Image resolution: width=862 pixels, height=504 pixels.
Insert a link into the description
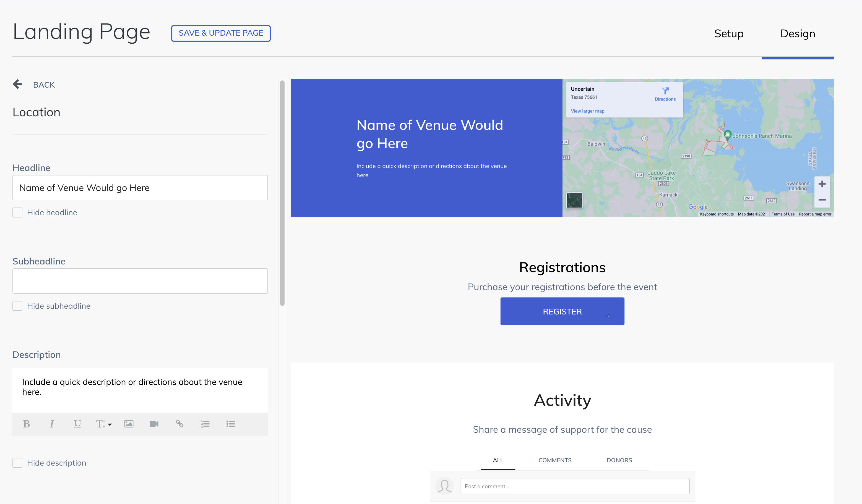179,424
